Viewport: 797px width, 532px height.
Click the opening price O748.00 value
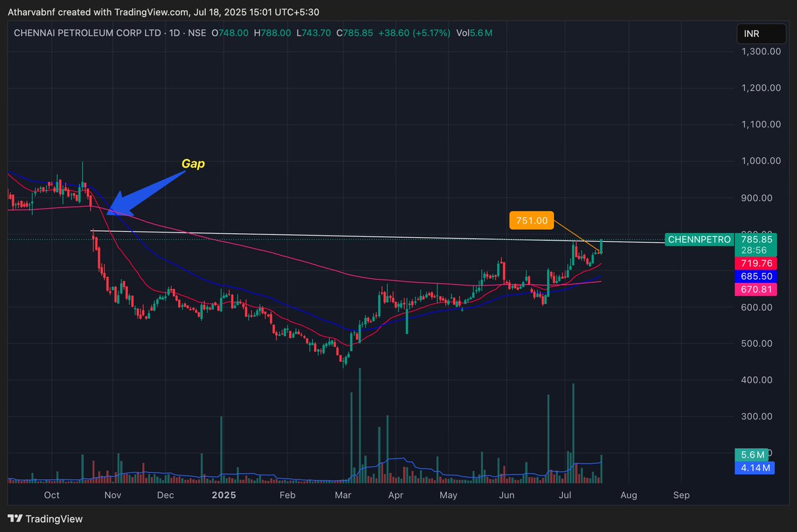(x=230, y=33)
